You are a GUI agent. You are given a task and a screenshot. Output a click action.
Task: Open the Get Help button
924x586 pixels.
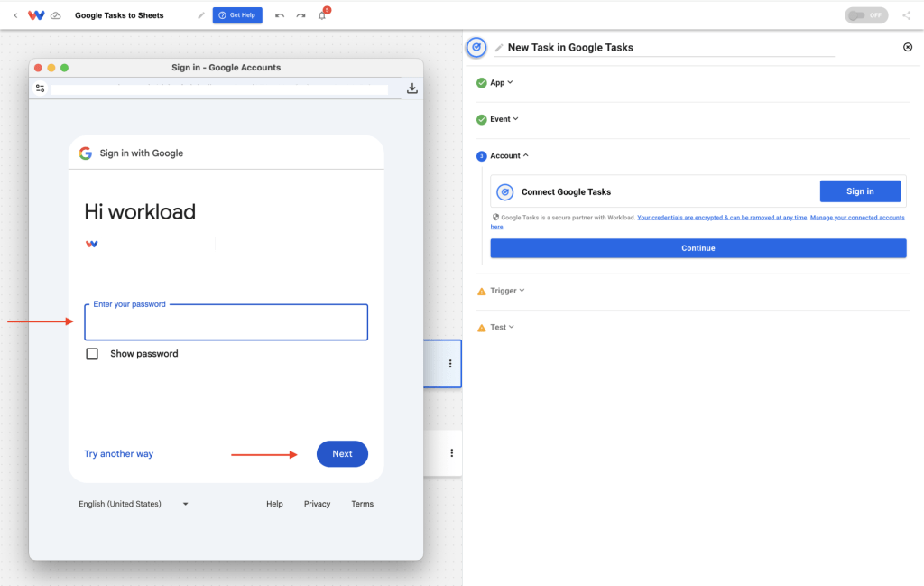pos(237,15)
